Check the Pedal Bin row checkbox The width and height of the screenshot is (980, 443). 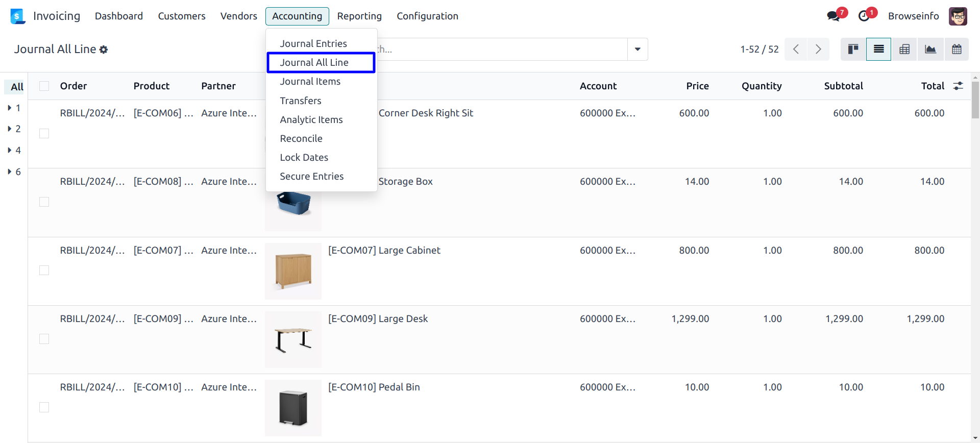[44, 407]
